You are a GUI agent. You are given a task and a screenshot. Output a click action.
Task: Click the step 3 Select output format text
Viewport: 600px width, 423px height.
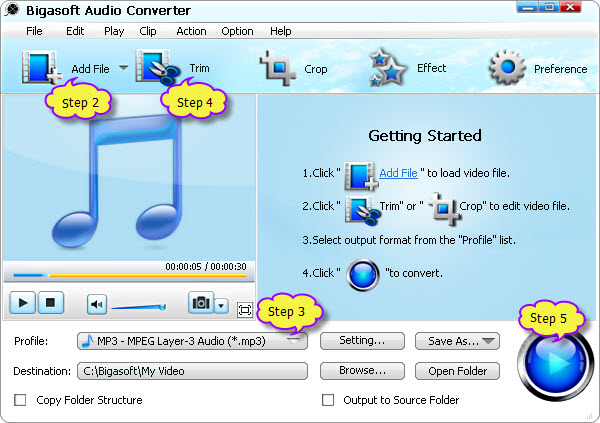[409, 240]
